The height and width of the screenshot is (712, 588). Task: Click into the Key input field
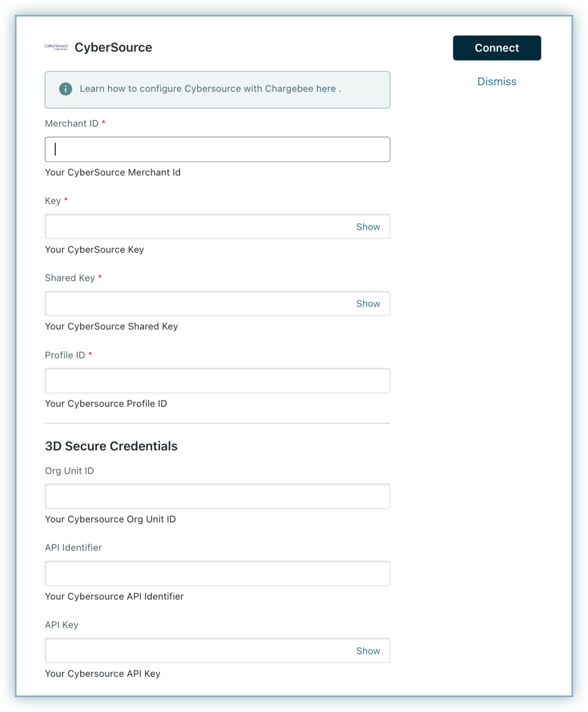(196, 227)
